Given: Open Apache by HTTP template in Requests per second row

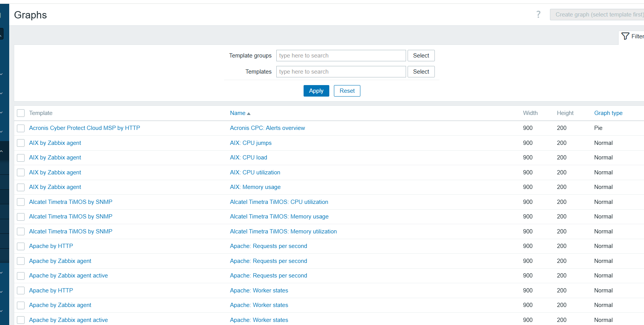Looking at the screenshot, I should coord(51,246).
